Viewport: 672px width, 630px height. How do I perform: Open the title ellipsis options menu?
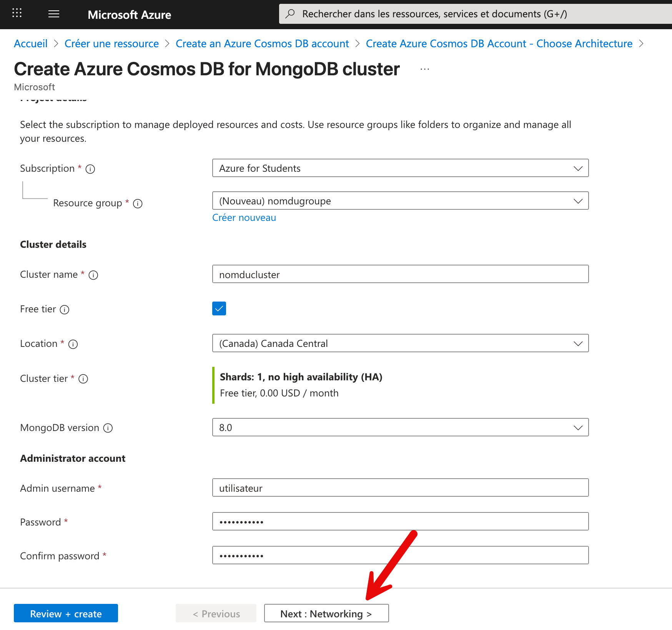tap(424, 68)
